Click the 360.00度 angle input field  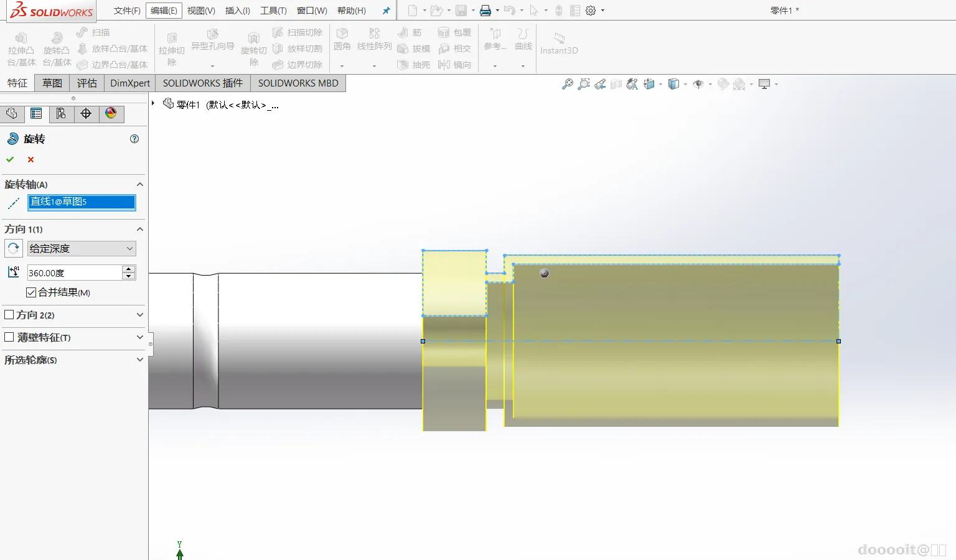point(75,273)
